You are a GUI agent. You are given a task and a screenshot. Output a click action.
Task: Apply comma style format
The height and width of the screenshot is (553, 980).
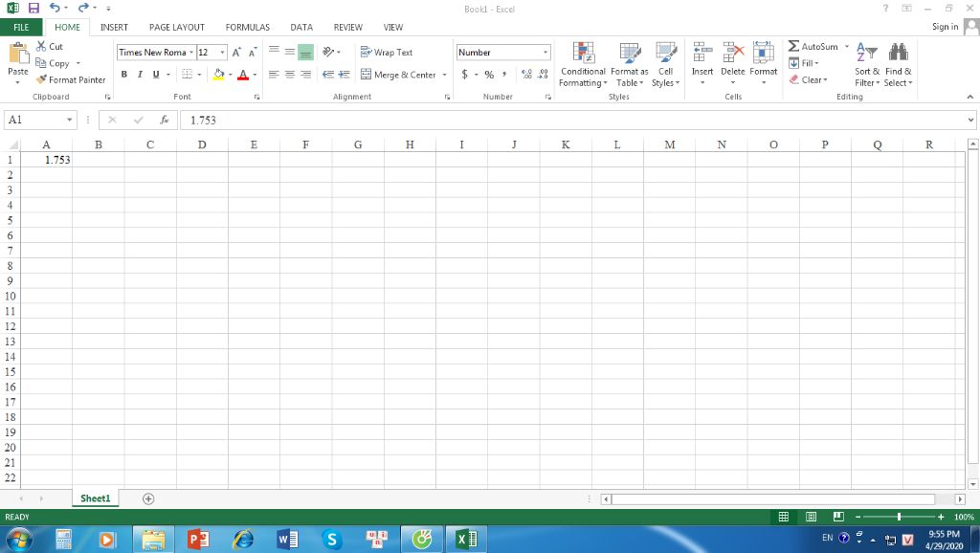[x=503, y=75]
